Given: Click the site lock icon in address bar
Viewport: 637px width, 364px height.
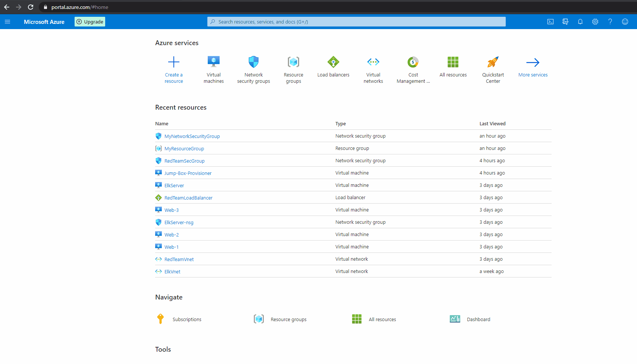Looking at the screenshot, I should [x=45, y=7].
